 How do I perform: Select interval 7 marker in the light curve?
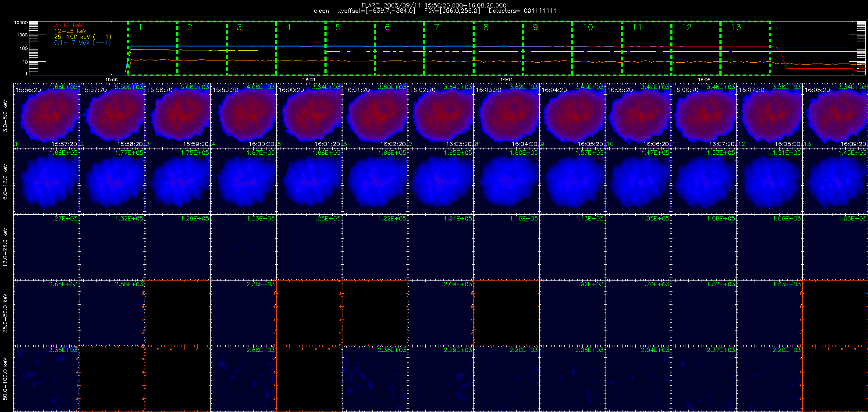pos(437,27)
